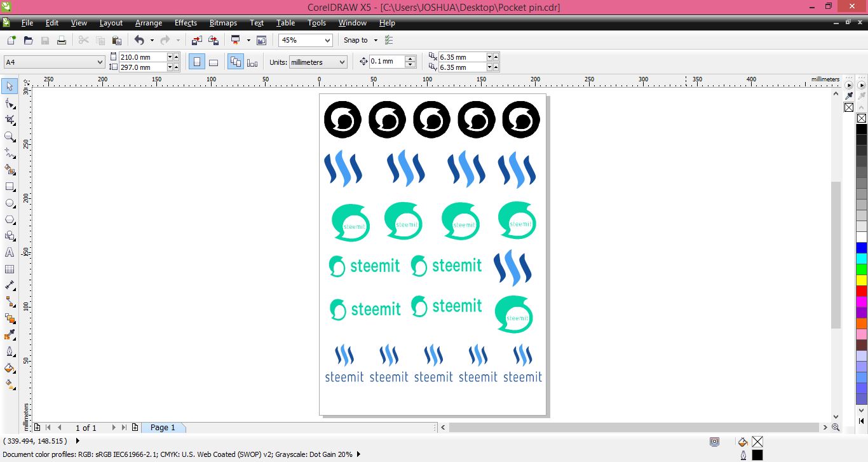Open the Tools menu
The height and width of the screenshot is (462, 868).
click(316, 23)
